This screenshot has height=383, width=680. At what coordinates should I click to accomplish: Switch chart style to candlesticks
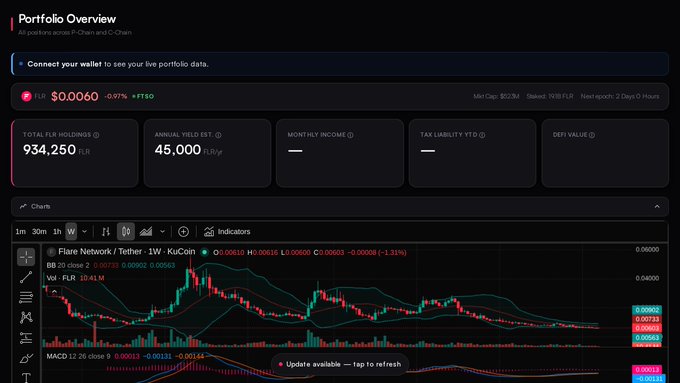(126, 232)
